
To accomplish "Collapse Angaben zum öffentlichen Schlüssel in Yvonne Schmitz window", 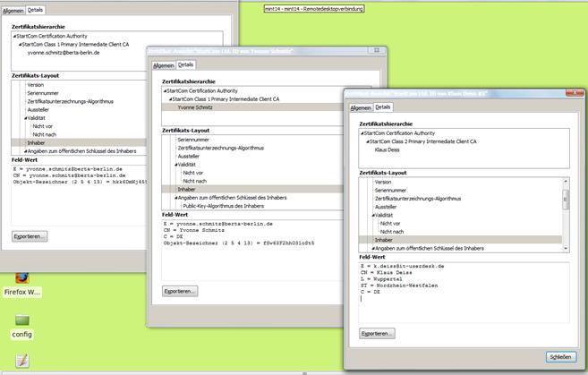I will coord(176,198).
